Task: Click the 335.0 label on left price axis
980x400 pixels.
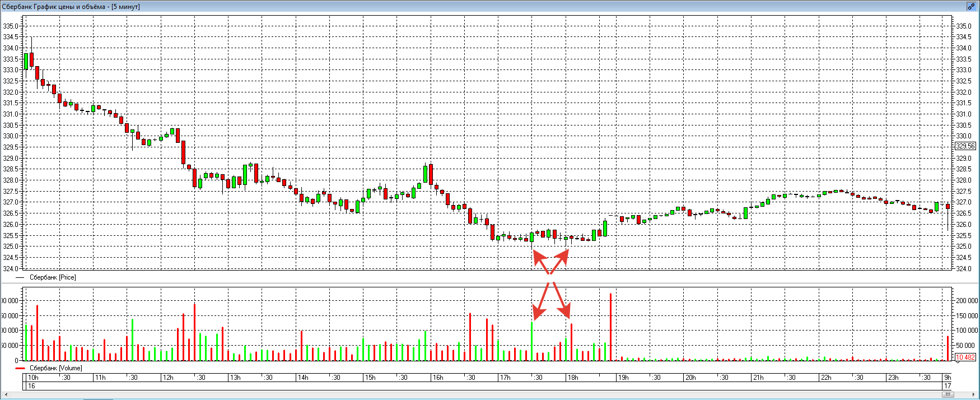Action: pos(10,26)
